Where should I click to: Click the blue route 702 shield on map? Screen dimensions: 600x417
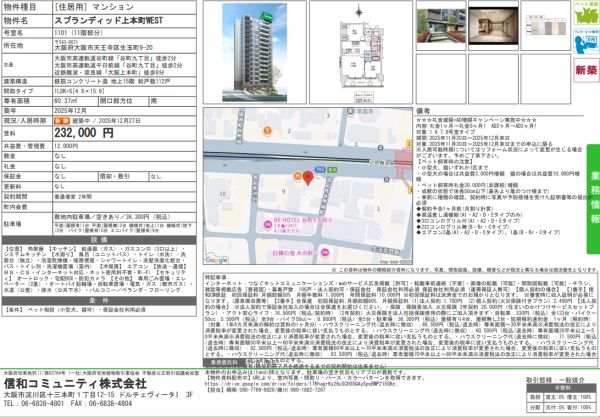coord(320,169)
